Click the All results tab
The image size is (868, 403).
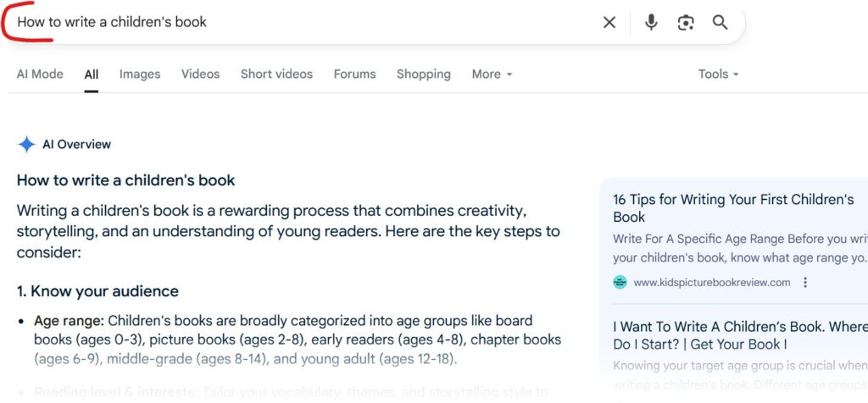coord(92,75)
